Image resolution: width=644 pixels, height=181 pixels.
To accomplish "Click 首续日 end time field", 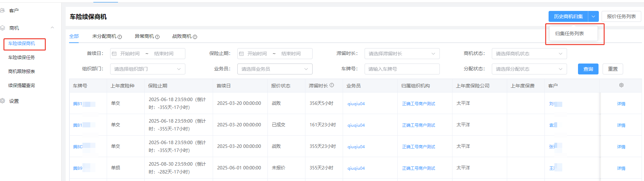I will tap(163, 54).
